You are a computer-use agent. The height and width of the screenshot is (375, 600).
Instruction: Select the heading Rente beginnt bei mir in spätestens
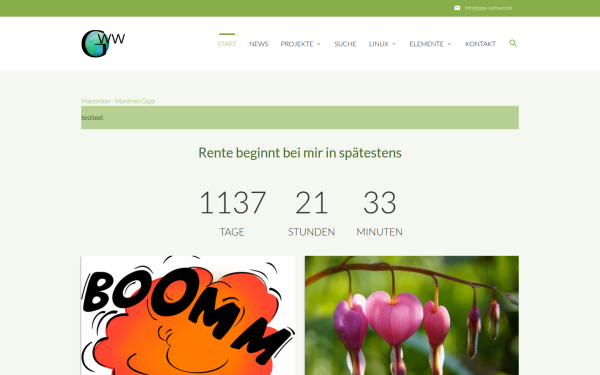(300, 153)
